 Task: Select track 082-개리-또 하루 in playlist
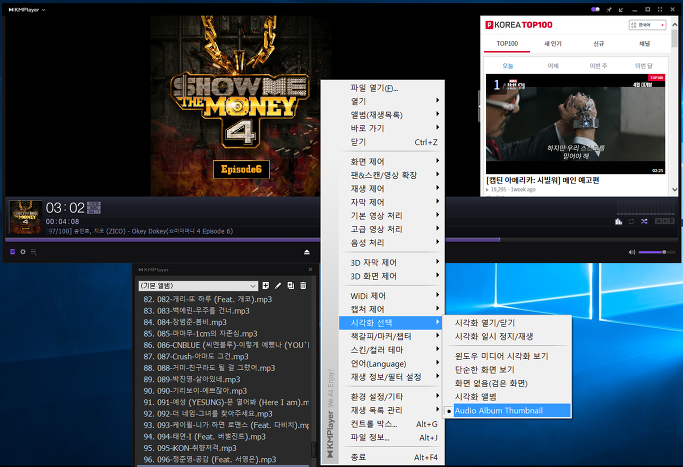click(x=223, y=299)
